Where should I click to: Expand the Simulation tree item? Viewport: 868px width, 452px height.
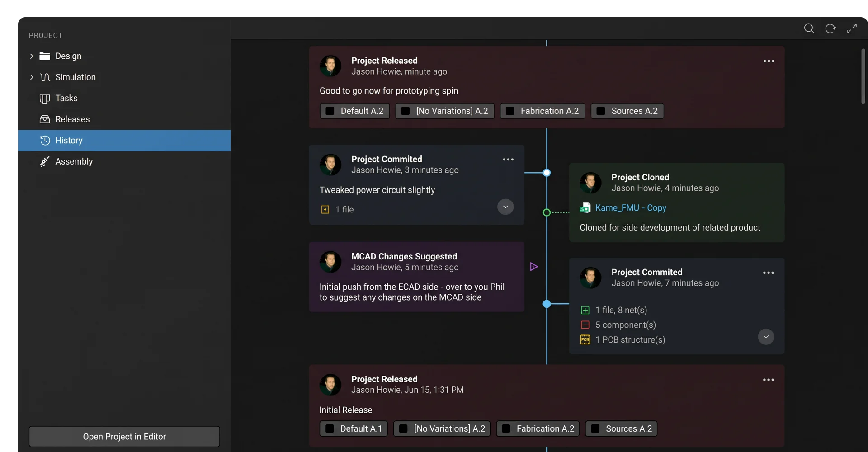pyautogui.click(x=32, y=77)
